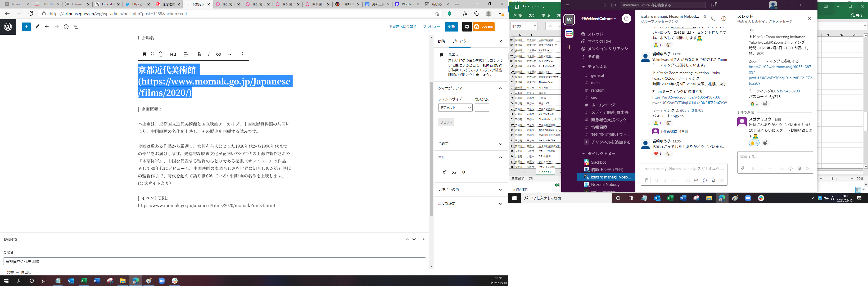Open the フォントサイズ デフォルト dropdown

(x=455, y=108)
